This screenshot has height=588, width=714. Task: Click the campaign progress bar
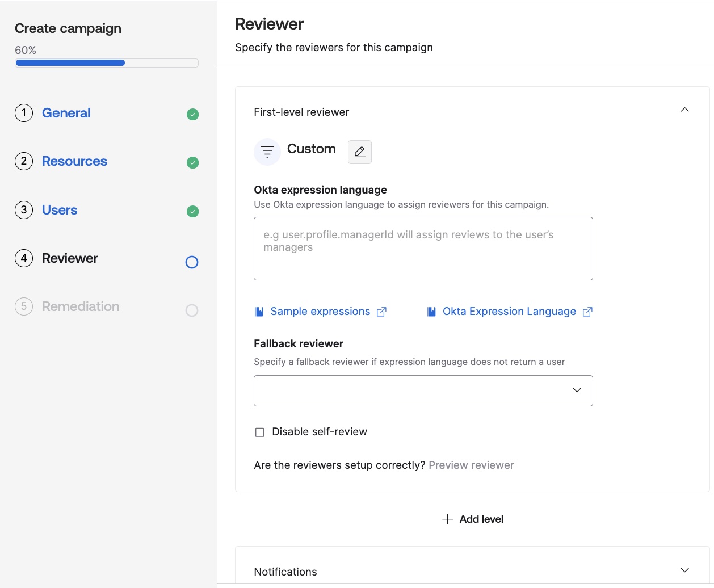107,63
